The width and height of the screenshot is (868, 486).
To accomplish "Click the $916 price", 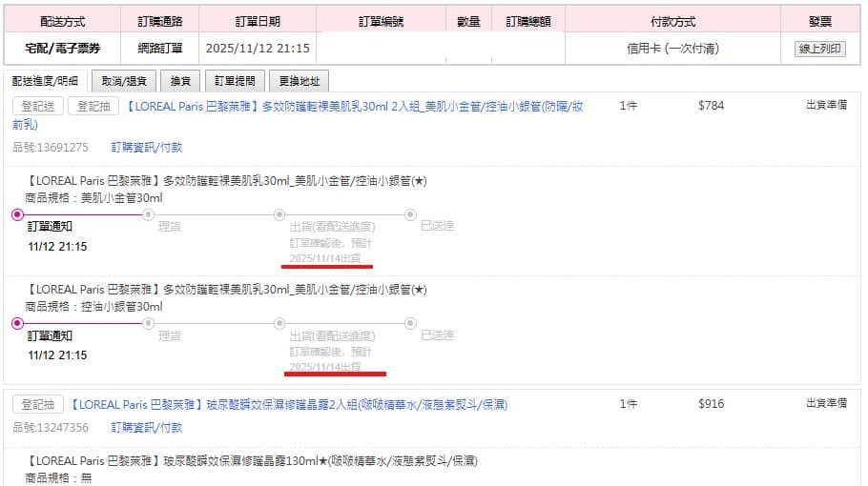I will point(711,404).
